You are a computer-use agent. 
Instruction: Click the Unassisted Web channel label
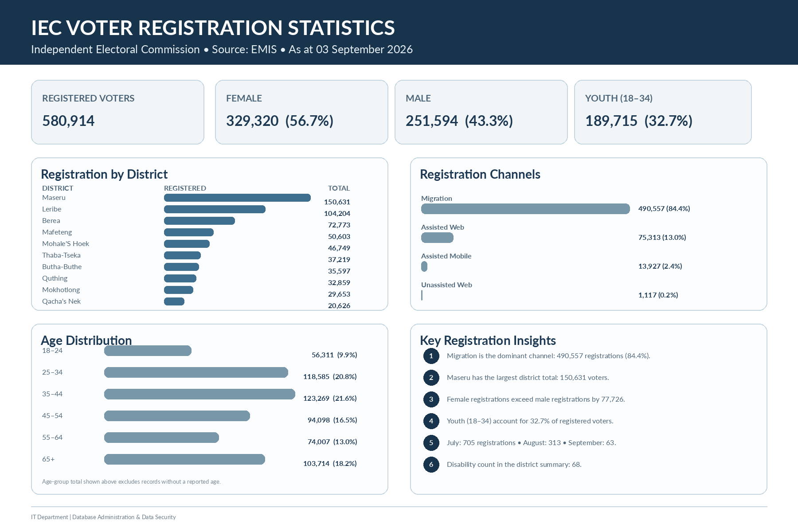click(446, 285)
